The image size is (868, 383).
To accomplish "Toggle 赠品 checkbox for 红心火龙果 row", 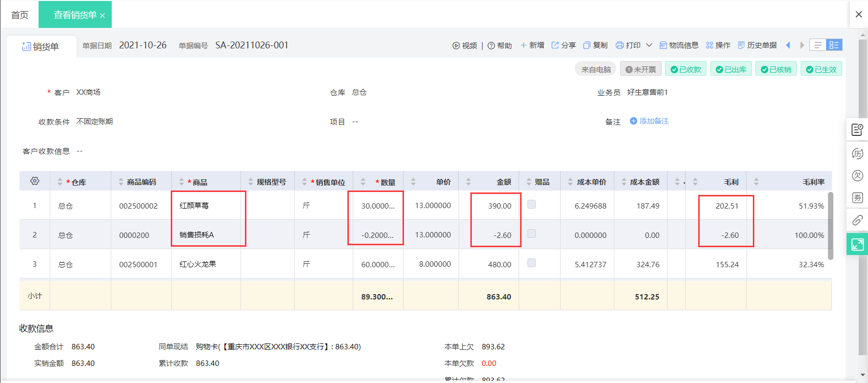I will (532, 263).
